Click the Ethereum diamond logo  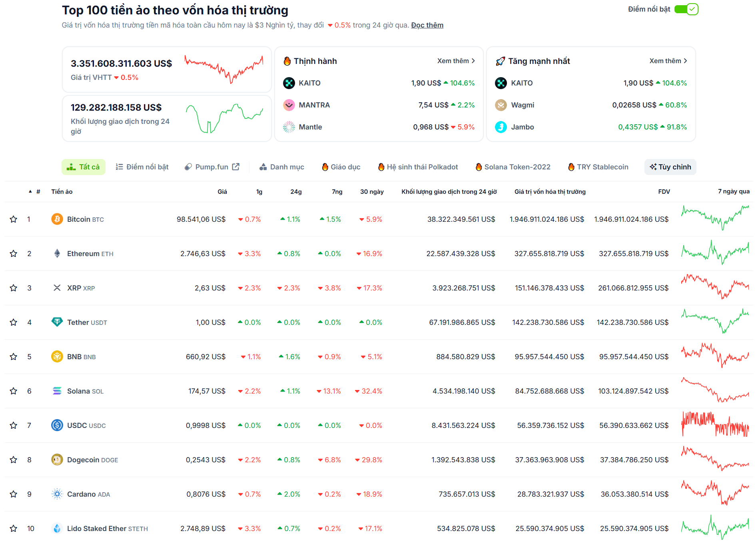[57, 253]
